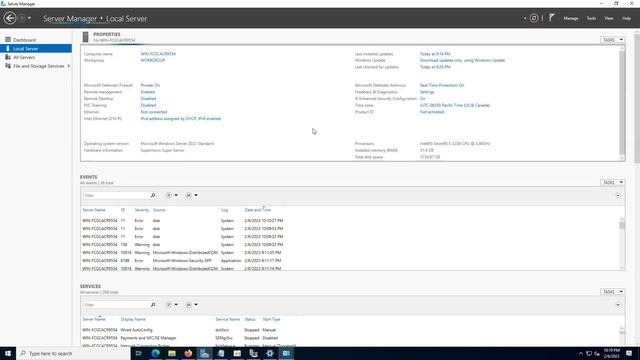This screenshot has height=360, width=640.
Task: Select Local Server in the sidebar
Action: tap(25, 49)
